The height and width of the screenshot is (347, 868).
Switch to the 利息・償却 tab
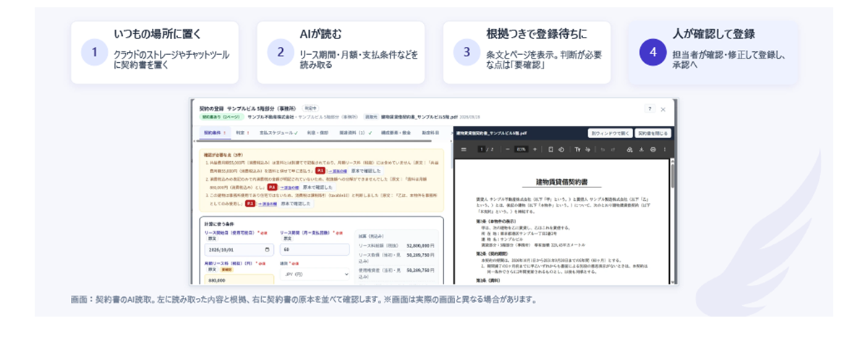318,133
